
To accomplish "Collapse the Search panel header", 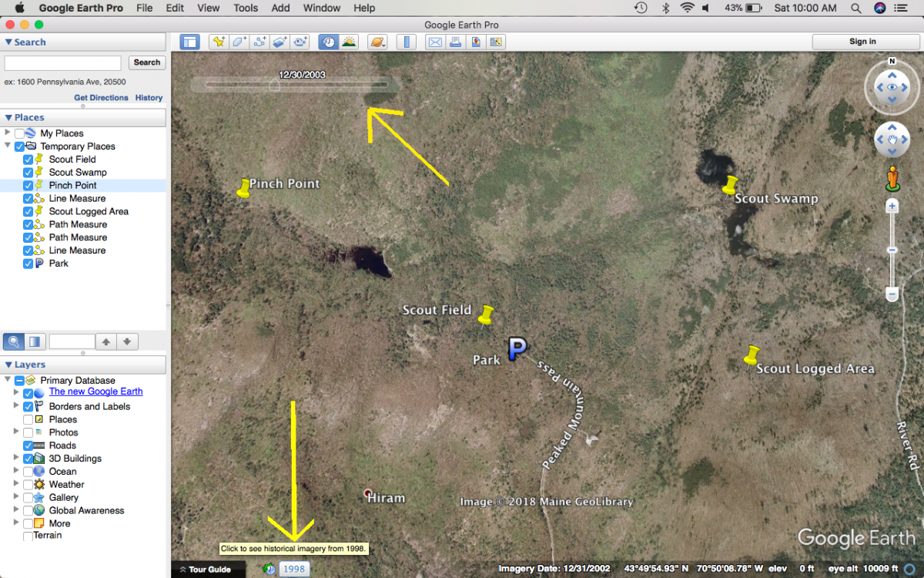I will 83,42.
